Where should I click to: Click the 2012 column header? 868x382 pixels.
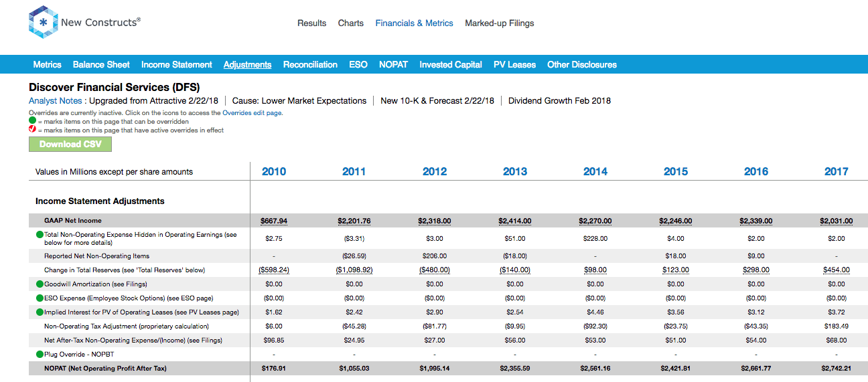435,172
